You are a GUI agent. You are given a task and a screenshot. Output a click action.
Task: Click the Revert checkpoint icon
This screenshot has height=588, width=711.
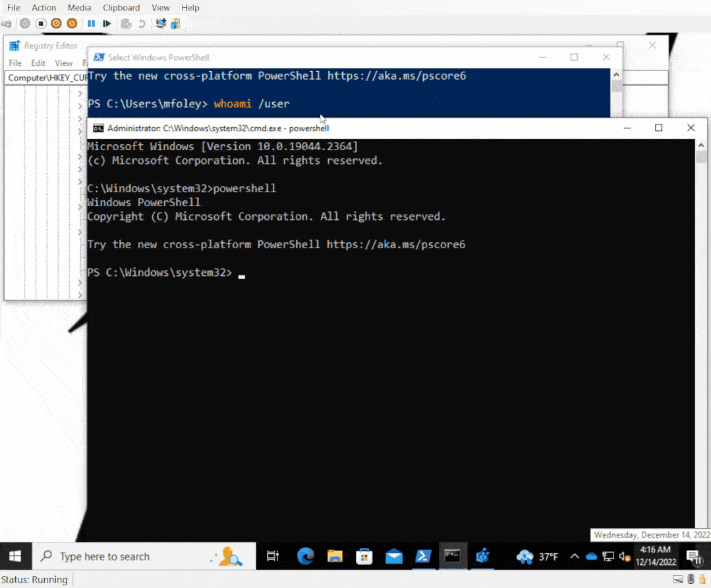point(142,24)
